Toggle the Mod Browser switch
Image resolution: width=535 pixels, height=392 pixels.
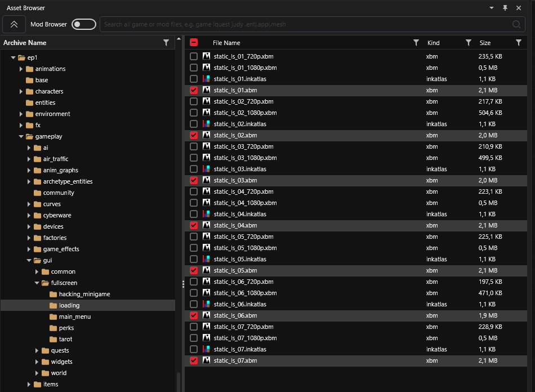(83, 24)
